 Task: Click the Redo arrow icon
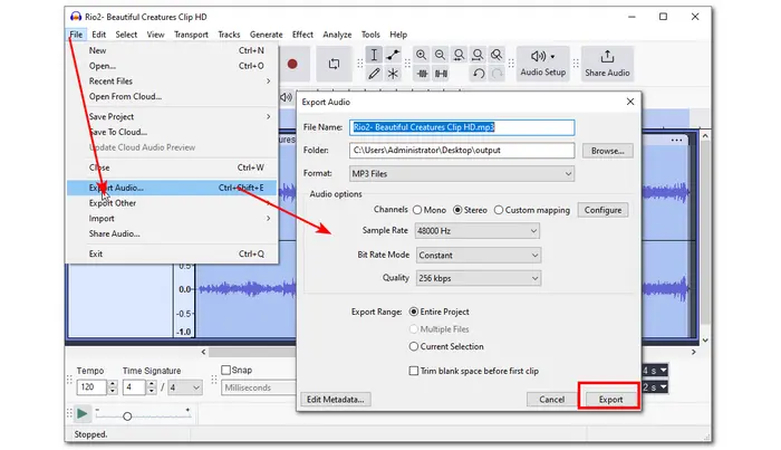pos(497,74)
